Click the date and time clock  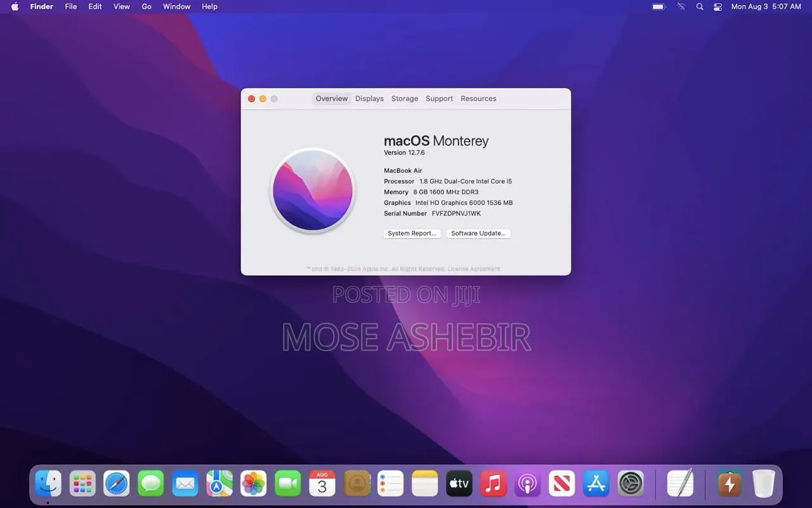766,6
